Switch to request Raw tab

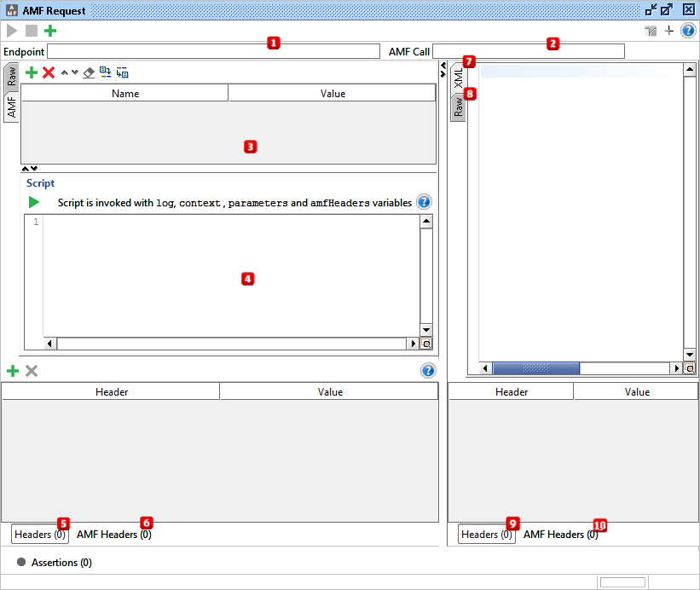click(11, 78)
